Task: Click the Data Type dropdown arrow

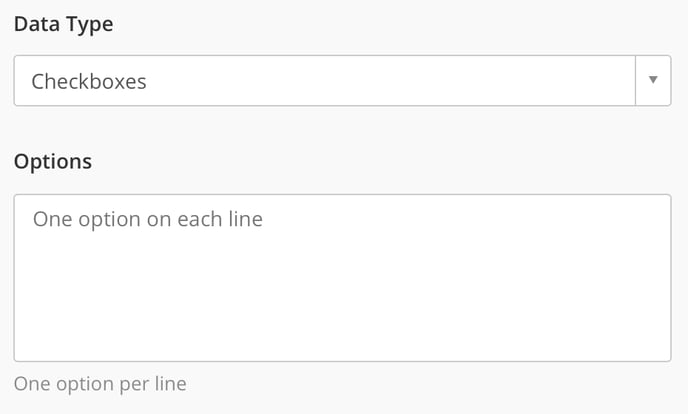Action: click(653, 80)
